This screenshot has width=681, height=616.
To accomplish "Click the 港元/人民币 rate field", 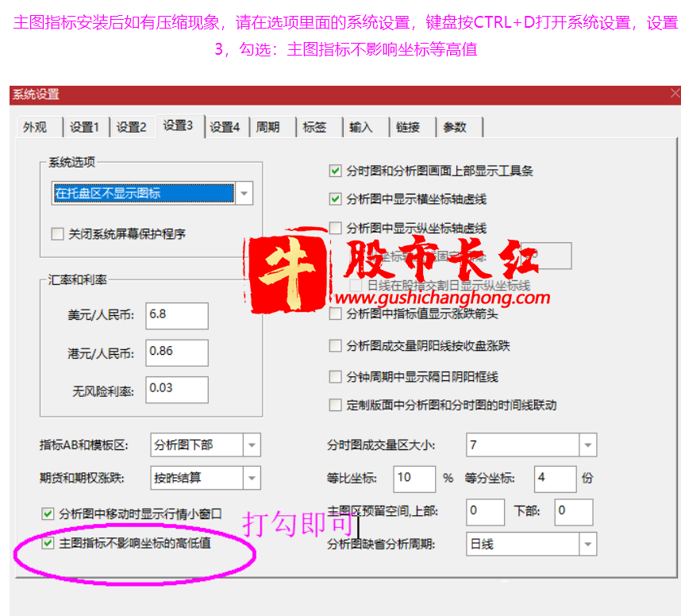I will pos(177,352).
